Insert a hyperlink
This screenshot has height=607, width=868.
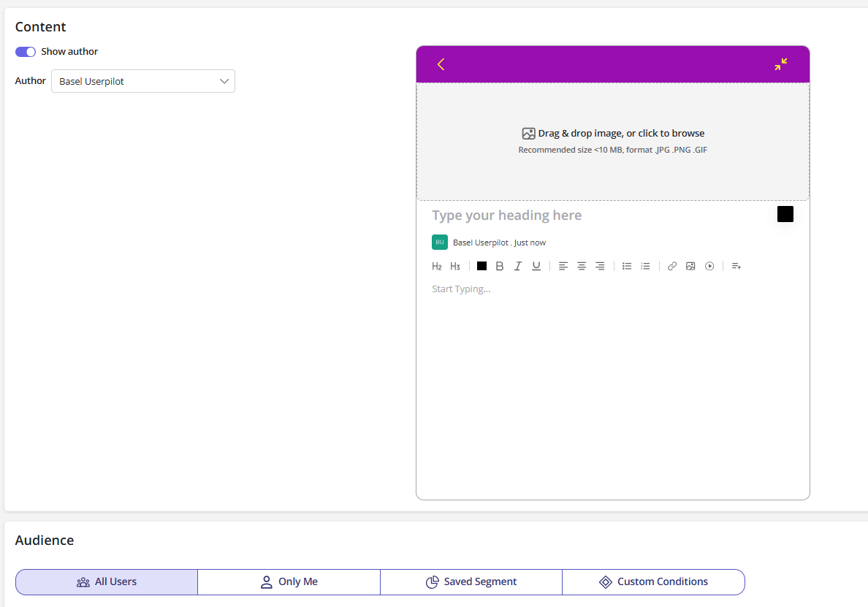[672, 266]
